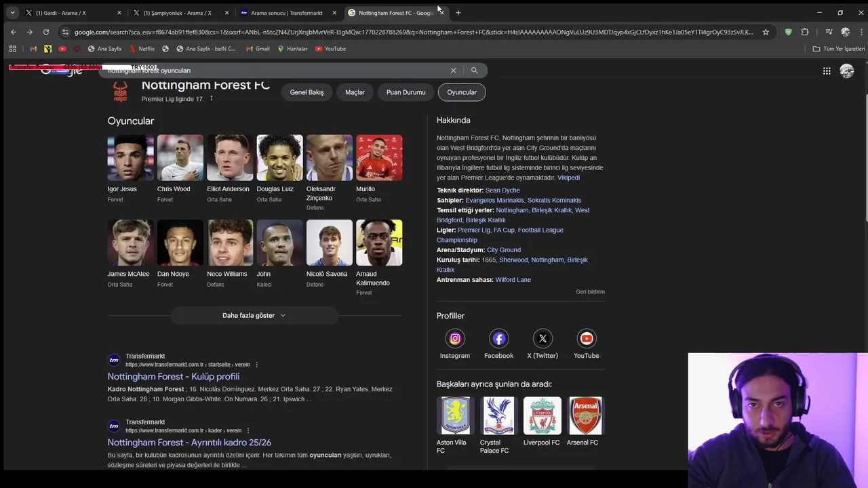Open the Google account avatar
868x488 pixels.
pyautogui.click(x=847, y=71)
